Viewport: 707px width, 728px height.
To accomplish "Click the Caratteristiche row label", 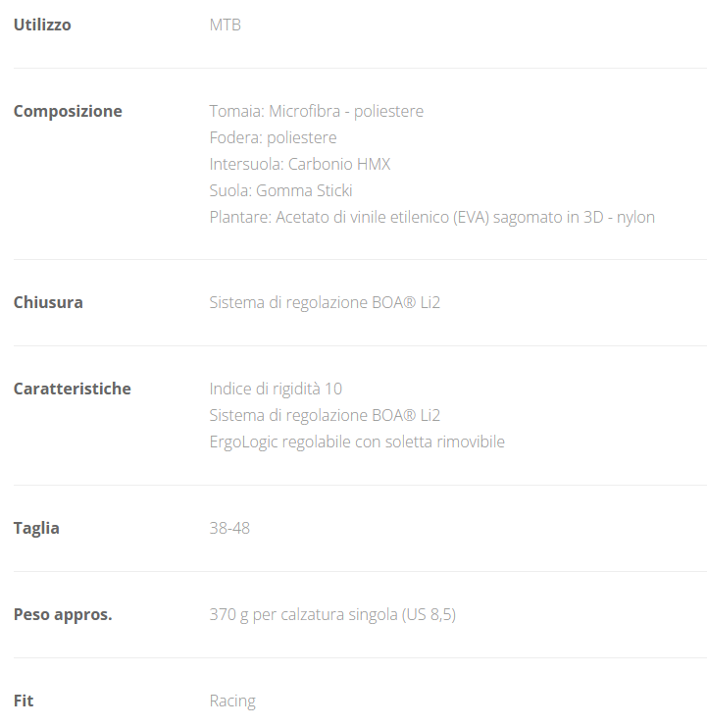I will 72,389.
